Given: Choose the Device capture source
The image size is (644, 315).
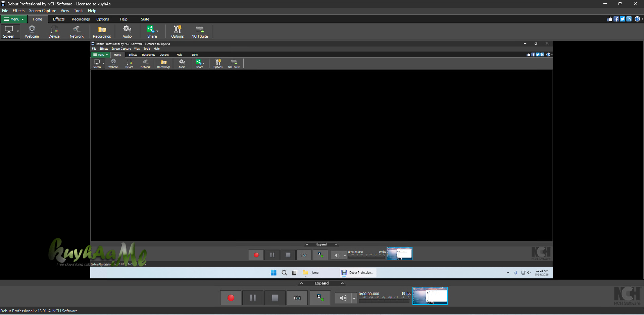Looking at the screenshot, I should click(54, 32).
